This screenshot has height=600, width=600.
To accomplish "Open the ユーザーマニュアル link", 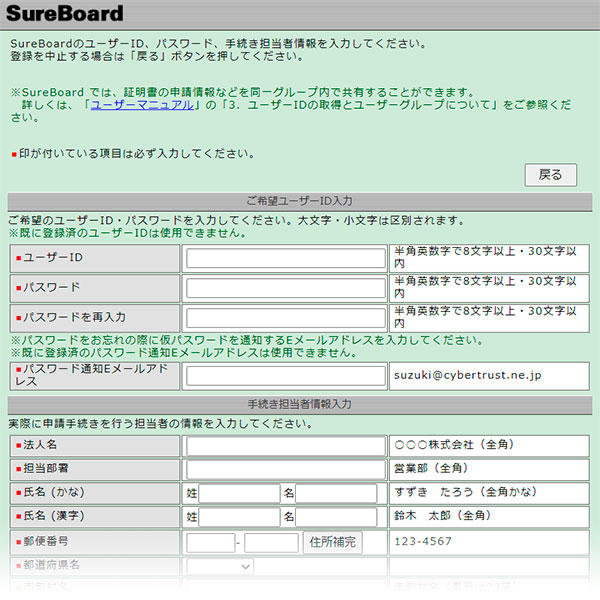I will click(142, 104).
